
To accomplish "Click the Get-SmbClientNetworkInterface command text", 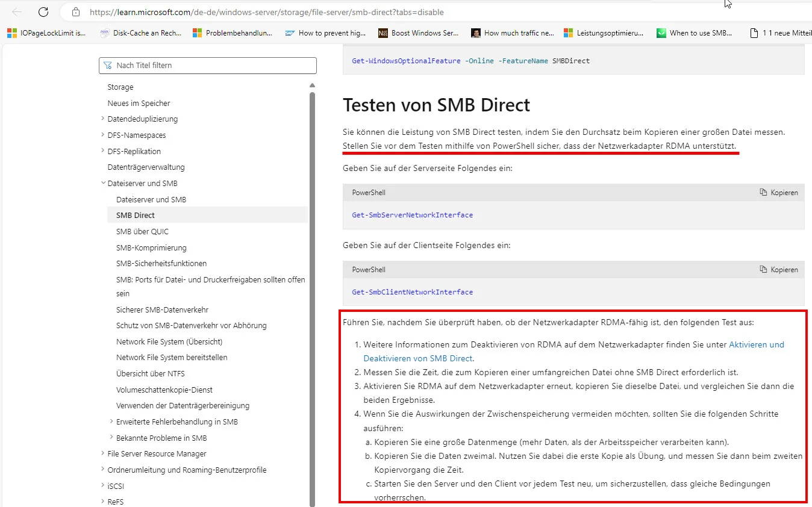I will (413, 292).
